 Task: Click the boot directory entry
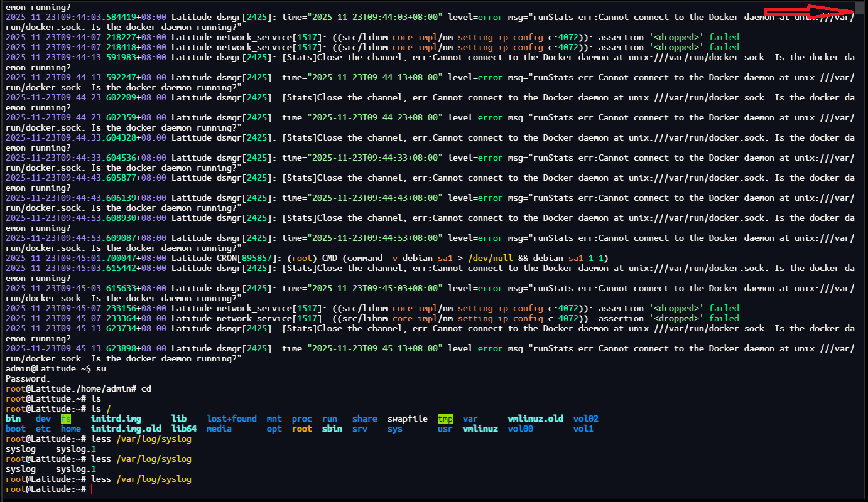point(15,429)
